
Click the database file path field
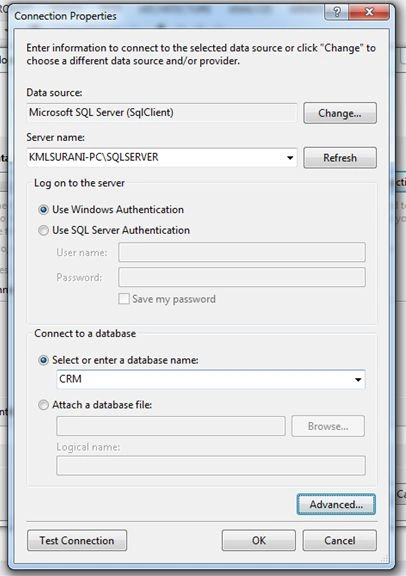pyautogui.click(x=171, y=426)
